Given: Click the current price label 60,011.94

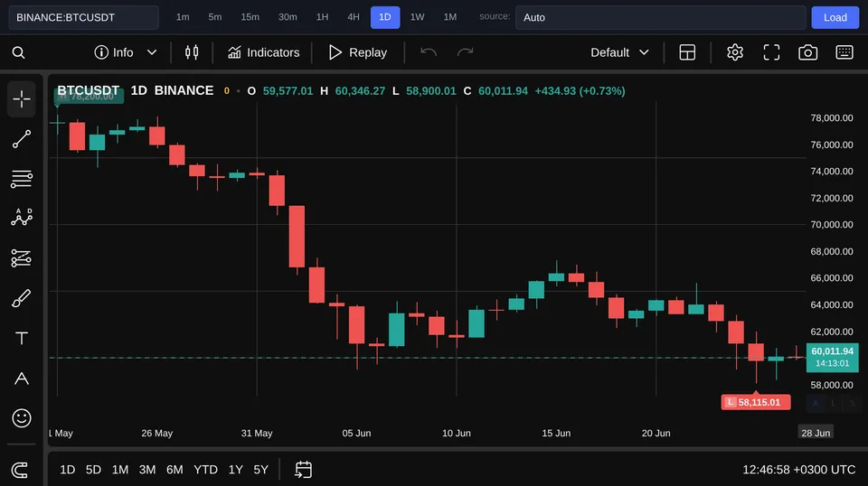Looking at the screenshot, I should point(832,357).
